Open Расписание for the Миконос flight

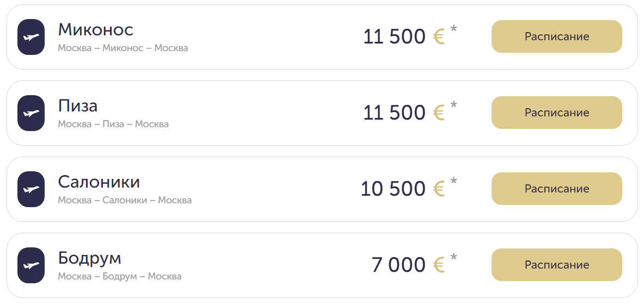(x=556, y=37)
